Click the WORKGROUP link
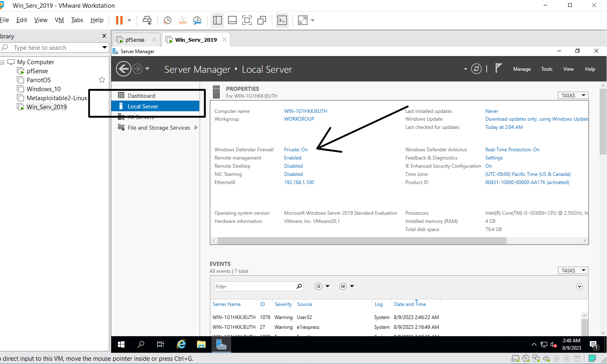Image resolution: width=607 pixels, height=364 pixels. [299, 119]
